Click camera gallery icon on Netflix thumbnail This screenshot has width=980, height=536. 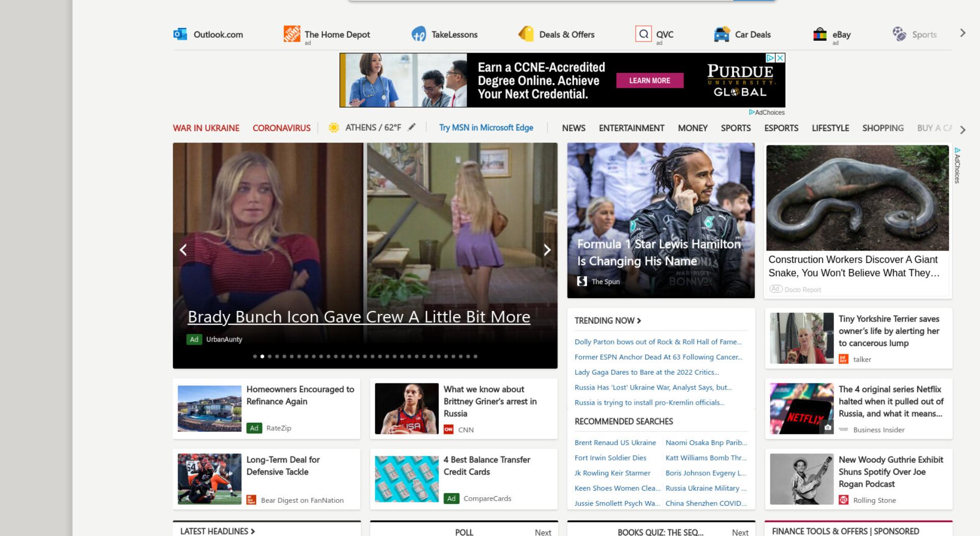click(x=827, y=428)
